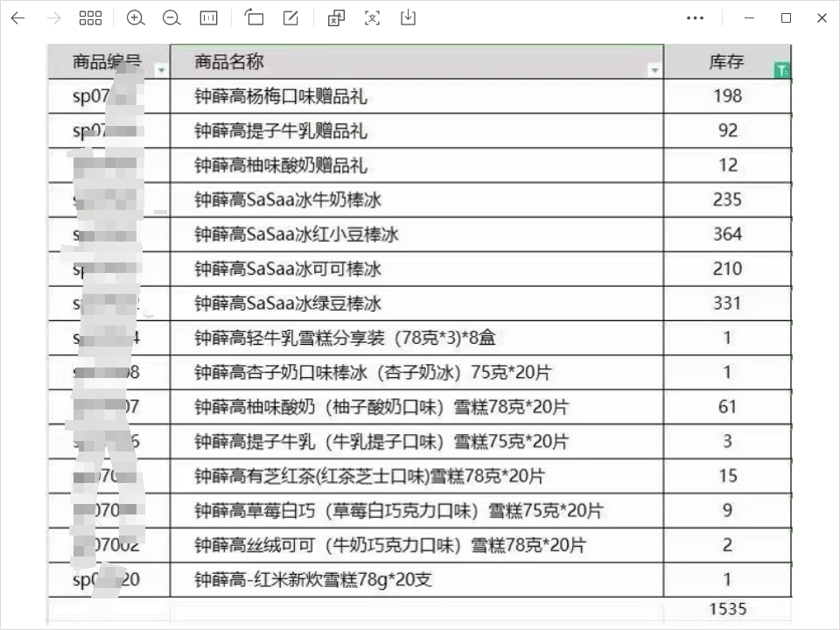Save the image with download icon

[409, 17]
